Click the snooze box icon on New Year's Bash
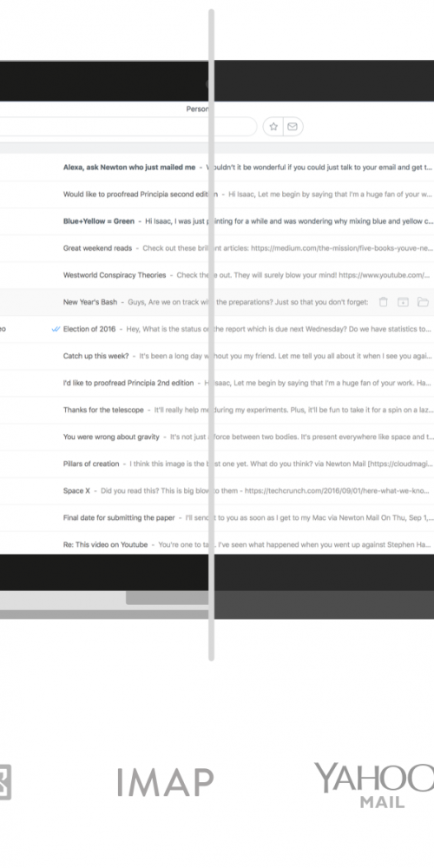Viewport: 434px width, 868px height. pos(403,302)
